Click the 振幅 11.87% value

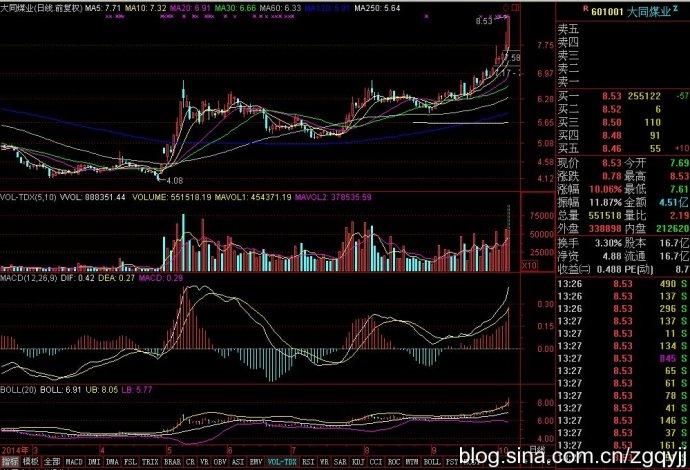pos(605,202)
